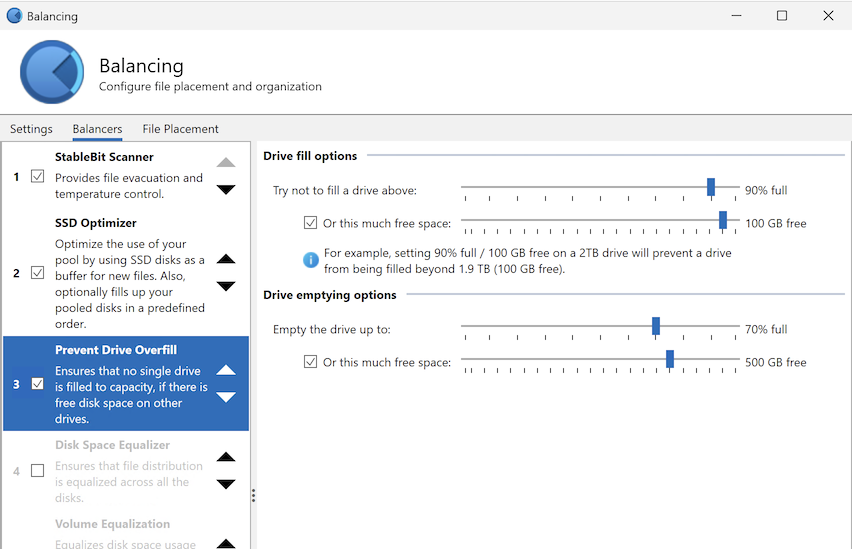Move Prevent Drive Overfill up
This screenshot has width=852, height=549.
(x=226, y=370)
